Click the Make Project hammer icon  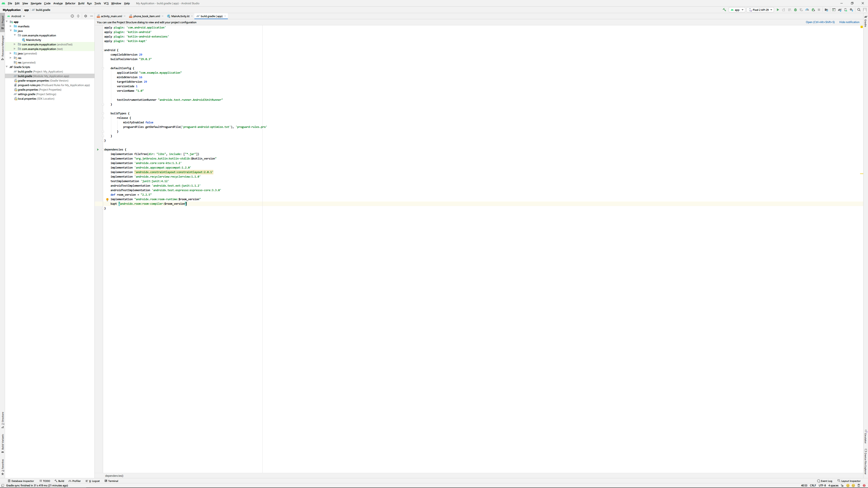click(x=724, y=10)
